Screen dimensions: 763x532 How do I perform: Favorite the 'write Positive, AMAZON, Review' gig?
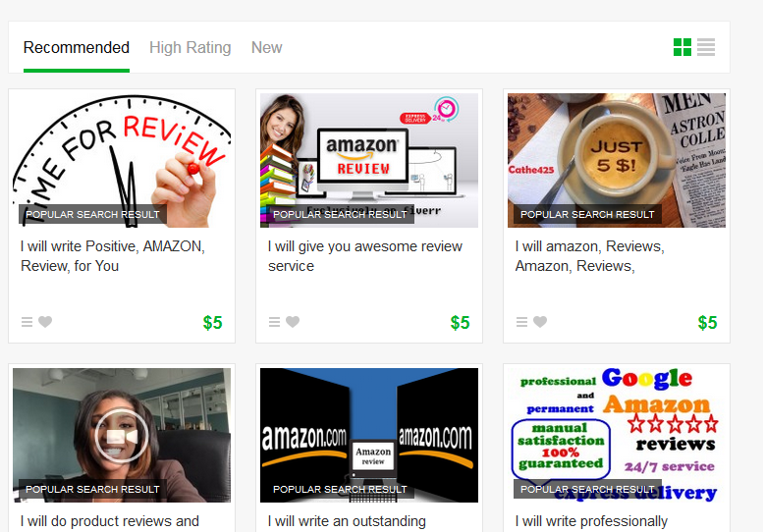coord(45,321)
